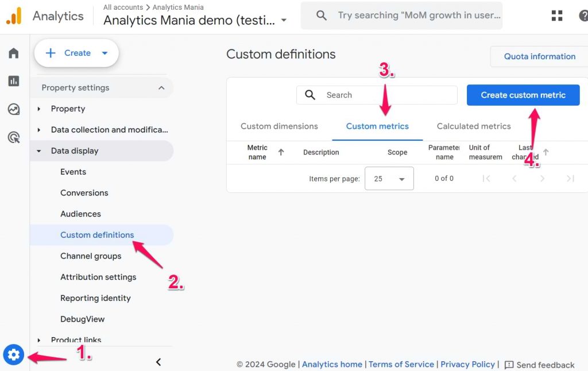
Task: Select the Reports icon in left sidebar
Action: [13, 81]
